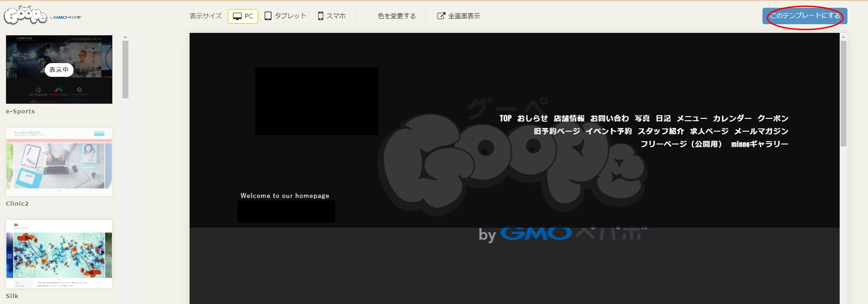
Task: Click the template list scroll up arrow
Action: click(x=125, y=37)
